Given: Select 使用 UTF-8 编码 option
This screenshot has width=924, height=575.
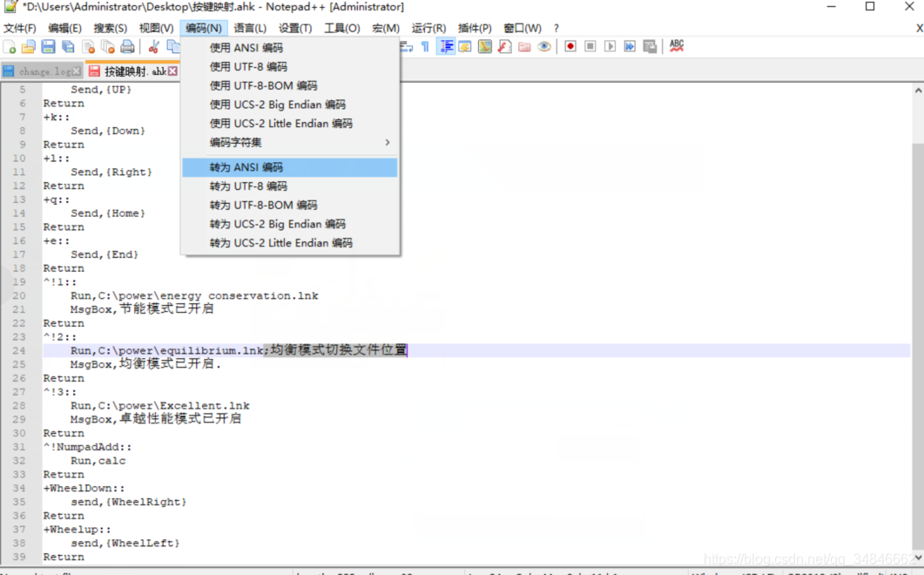Looking at the screenshot, I should click(x=290, y=66).
